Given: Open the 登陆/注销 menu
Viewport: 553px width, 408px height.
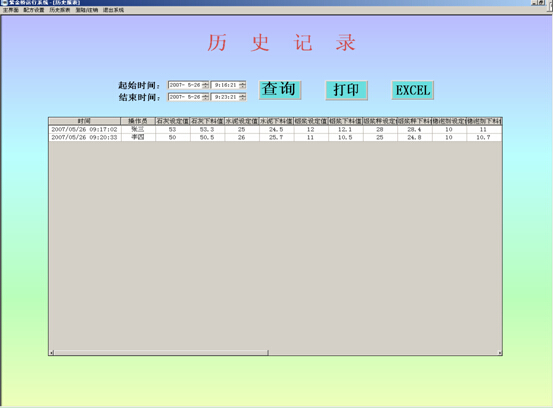Looking at the screenshot, I should pyautogui.click(x=87, y=10).
